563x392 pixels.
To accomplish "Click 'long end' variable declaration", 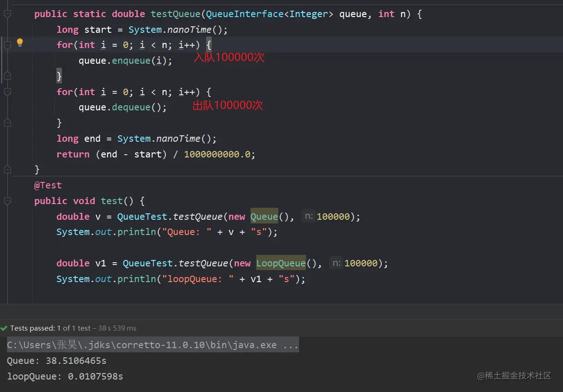I will pos(79,139).
